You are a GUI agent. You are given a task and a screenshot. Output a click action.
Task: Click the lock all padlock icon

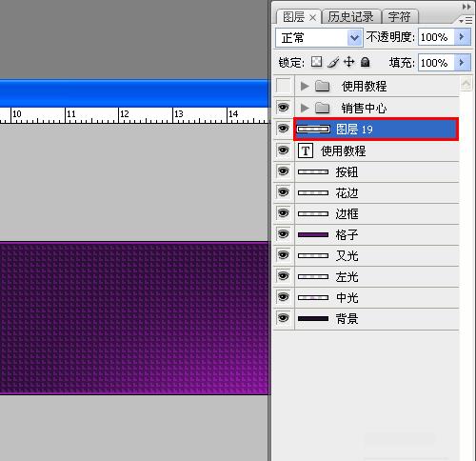365,62
